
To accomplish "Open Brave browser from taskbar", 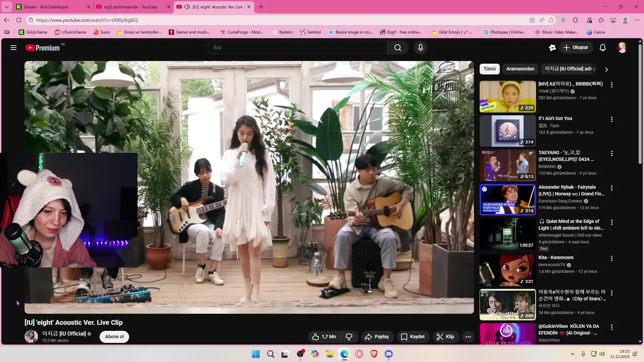I will [374, 354].
